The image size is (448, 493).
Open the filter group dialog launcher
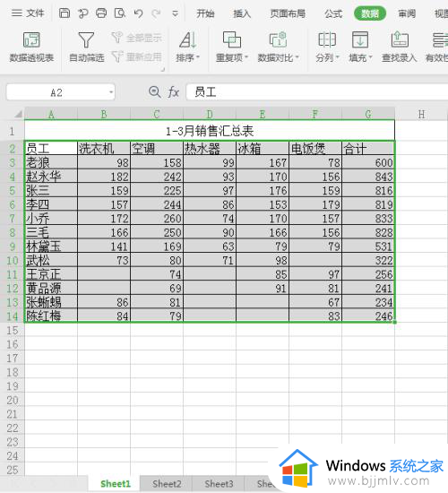(x=162, y=70)
